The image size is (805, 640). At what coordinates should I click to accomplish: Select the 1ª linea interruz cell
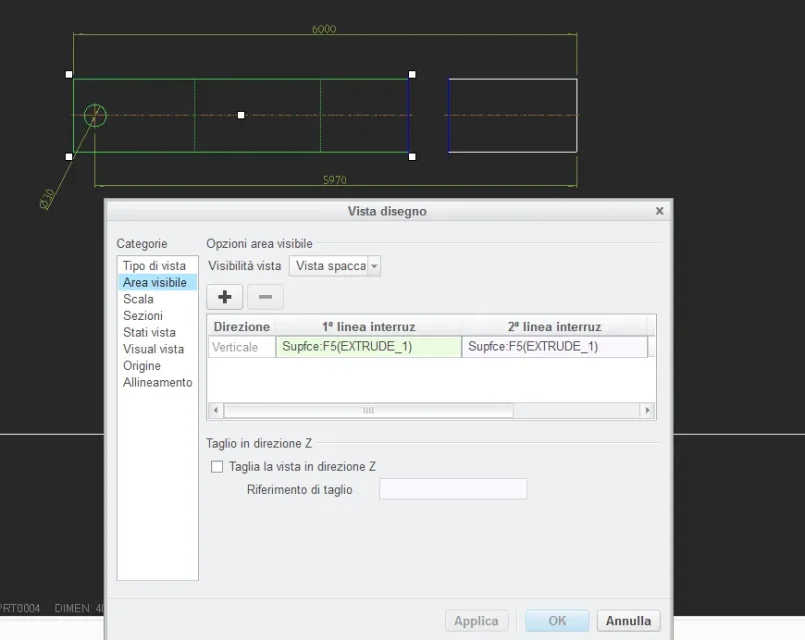(369, 347)
